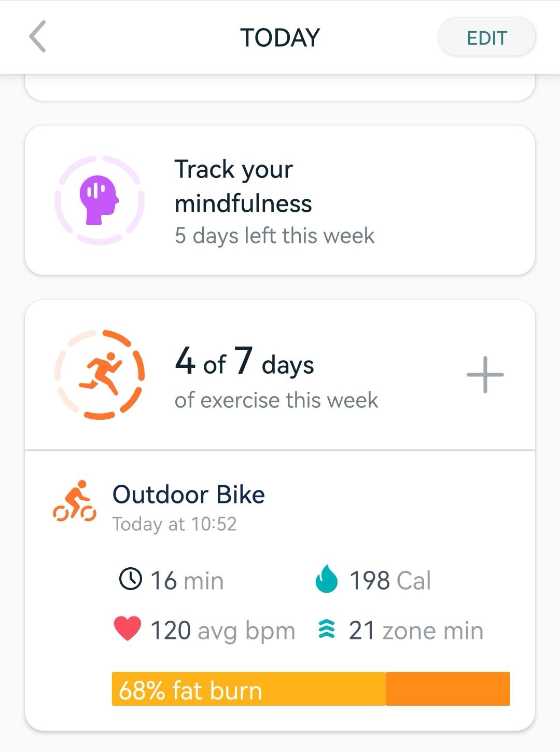Viewport: 560px width, 752px height.
Task: Tap the dark orange heart-rate zone segment
Action: click(447, 689)
